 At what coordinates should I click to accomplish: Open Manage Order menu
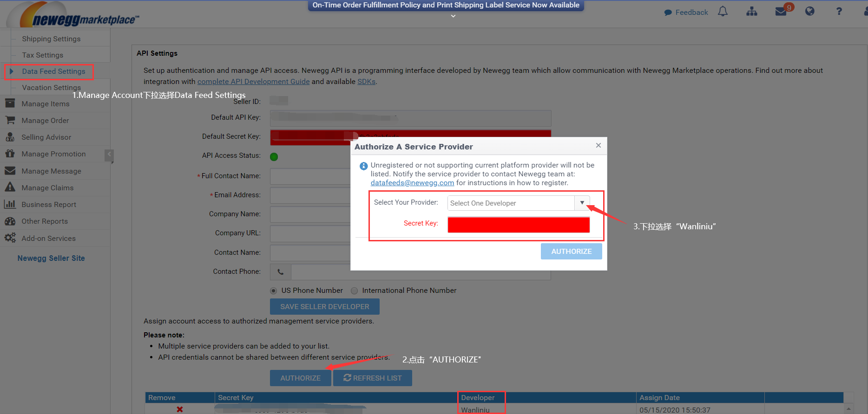coord(45,121)
